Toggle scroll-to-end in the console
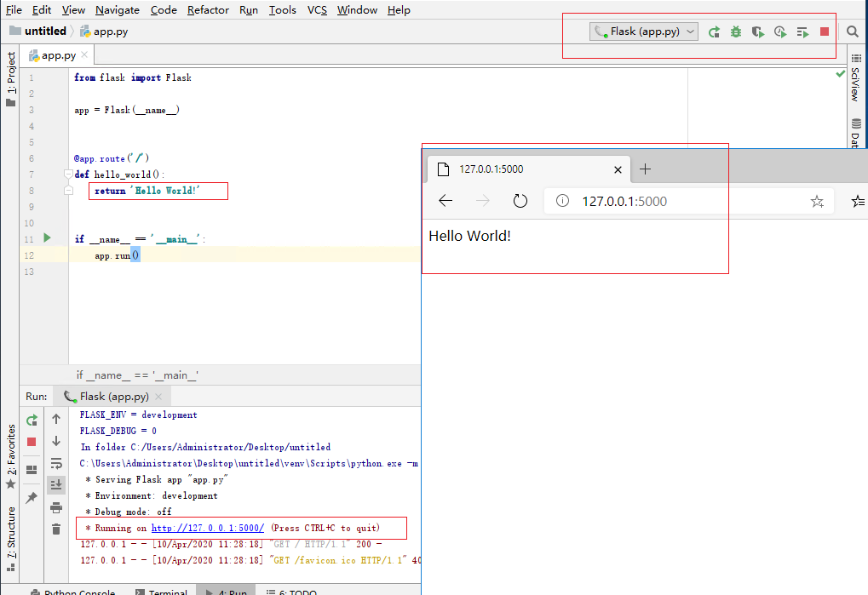The width and height of the screenshot is (868, 595). [56, 484]
